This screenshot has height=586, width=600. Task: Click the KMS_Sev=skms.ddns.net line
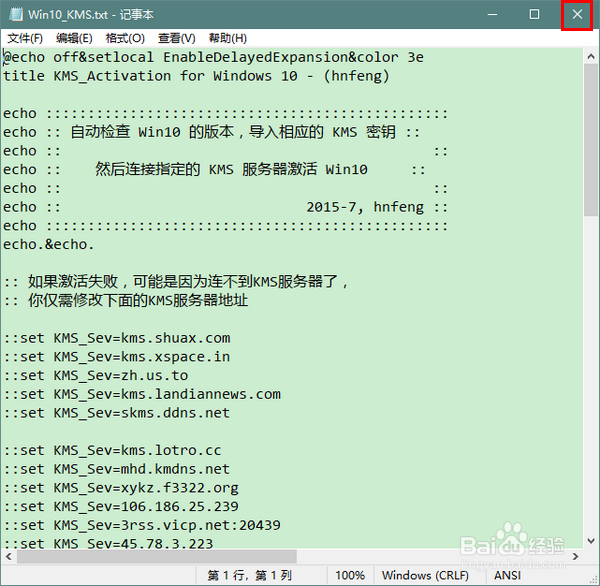pyautogui.click(x=117, y=413)
